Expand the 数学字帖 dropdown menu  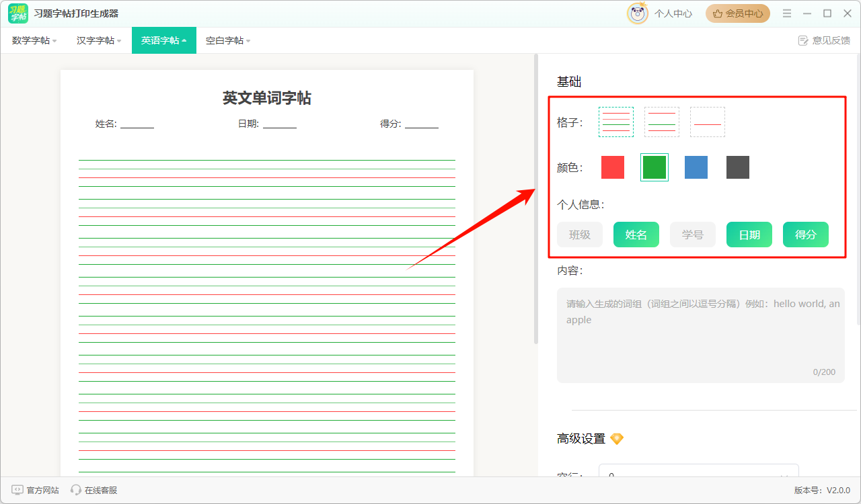coord(34,40)
